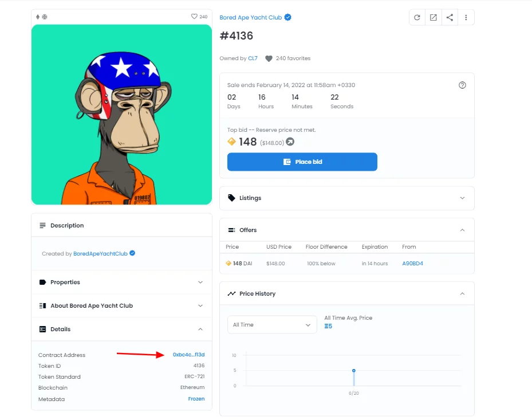Click the Place bid button
The height and width of the screenshot is (420, 532).
tap(302, 162)
